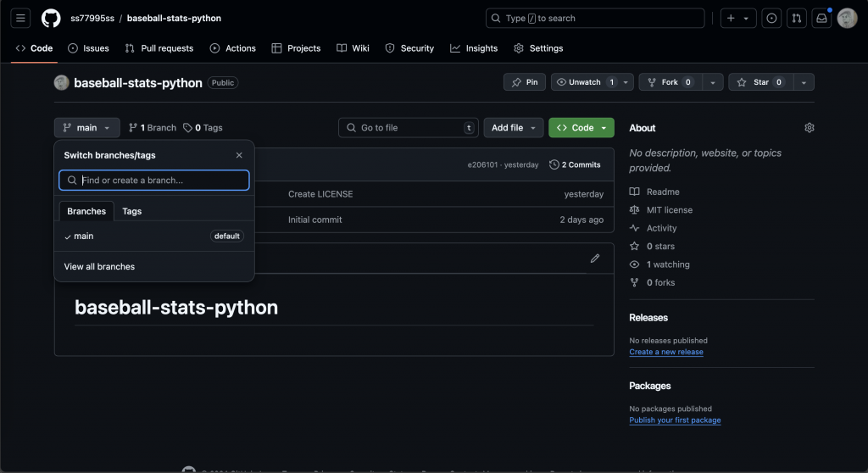Click the pencil icon to edit README
Viewport: 868px width, 473px height.
click(x=595, y=259)
